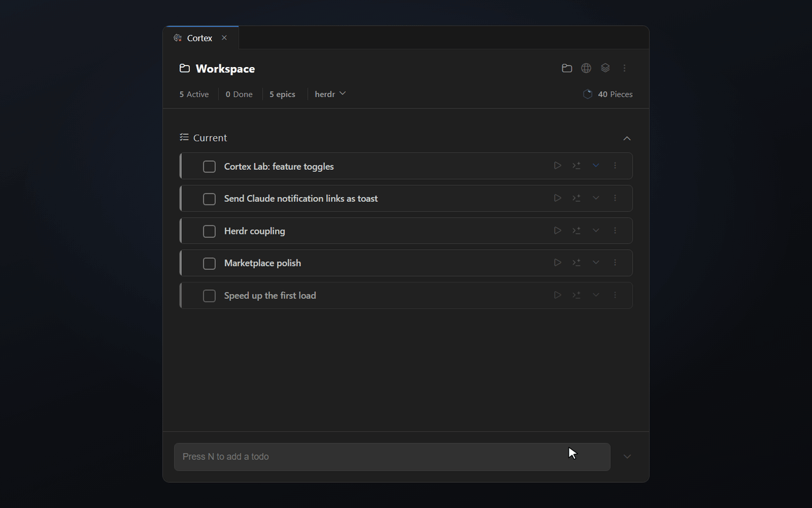Run the Send Claude notification links todo
This screenshot has height=508, width=812.
coord(558,198)
